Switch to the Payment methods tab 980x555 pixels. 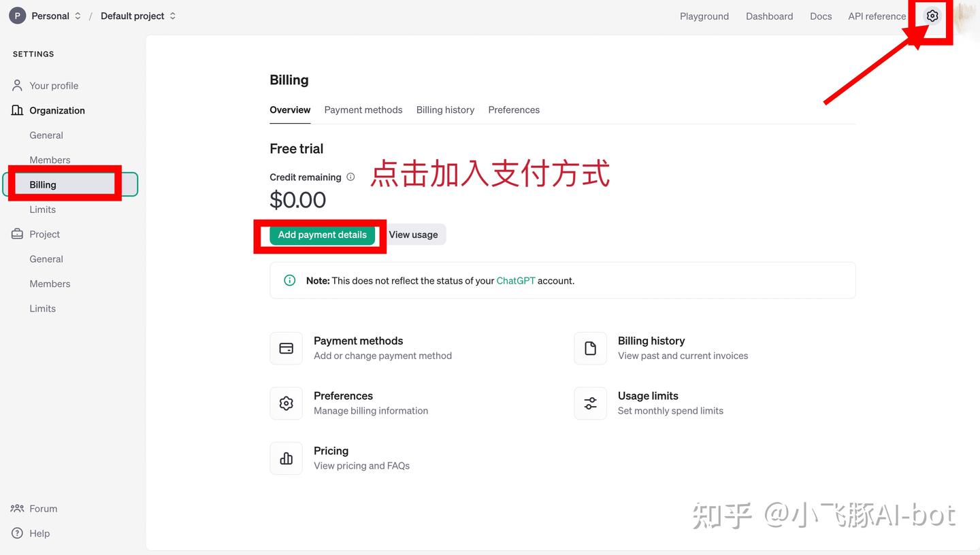tap(363, 110)
